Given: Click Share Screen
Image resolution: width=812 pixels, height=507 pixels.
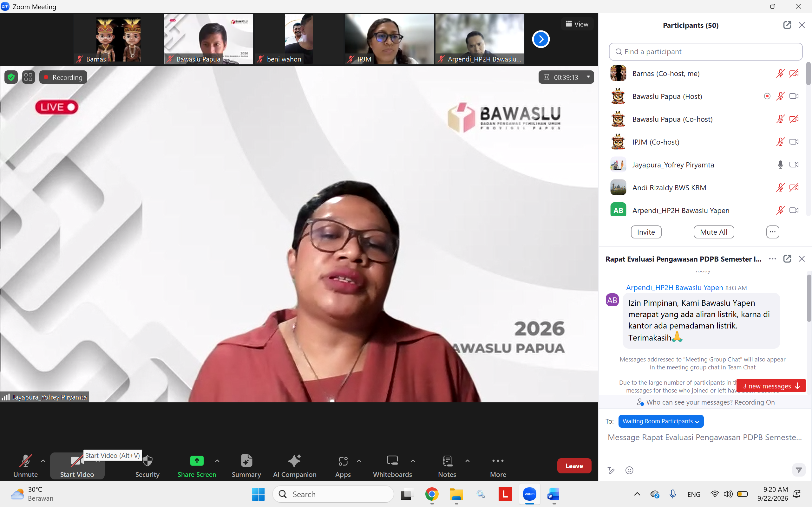Looking at the screenshot, I should (197, 466).
